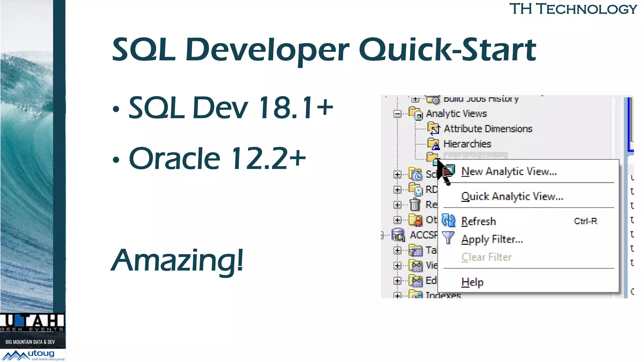Click the Editioning Views folder icon

[416, 281]
